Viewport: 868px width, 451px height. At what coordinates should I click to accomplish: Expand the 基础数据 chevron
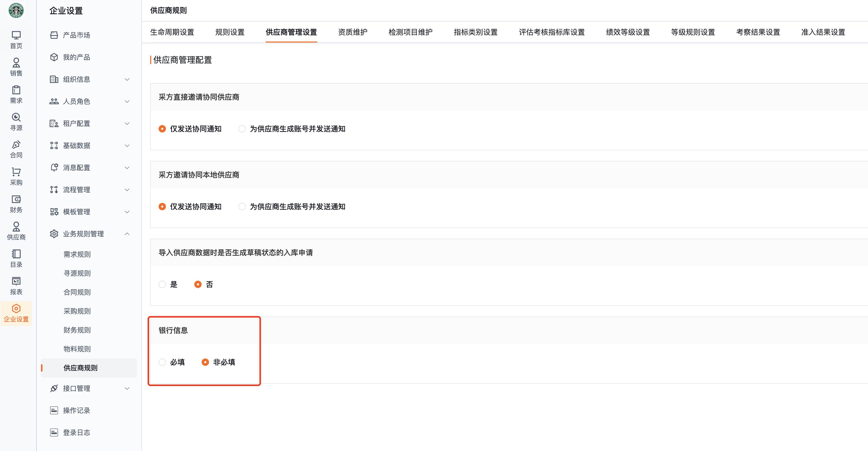tap(127, 145)
